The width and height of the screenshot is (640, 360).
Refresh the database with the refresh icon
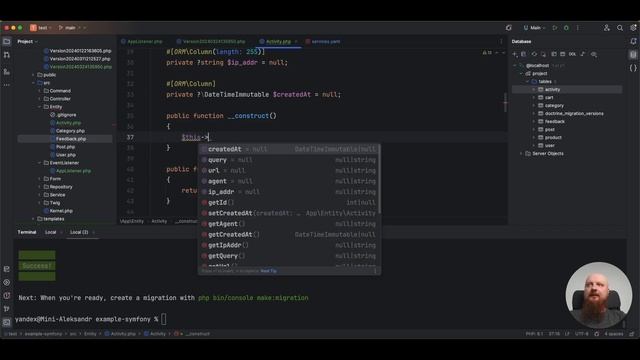pos(534,54)
